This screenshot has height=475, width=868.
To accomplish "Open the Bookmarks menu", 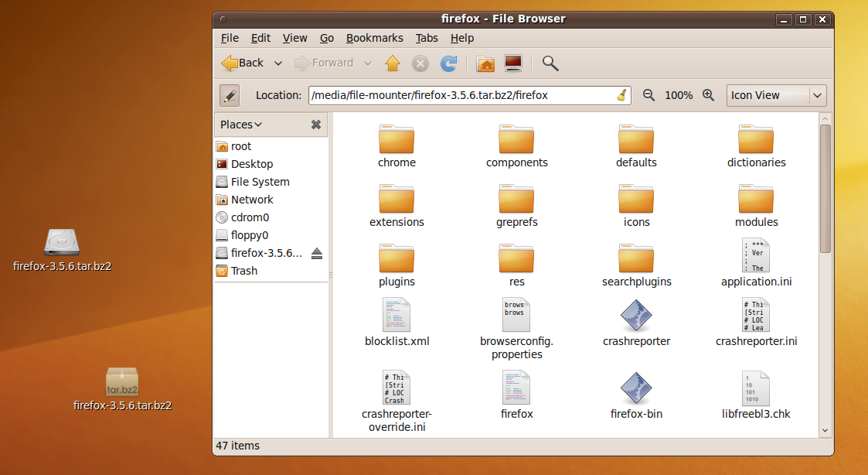I will 375,38.
